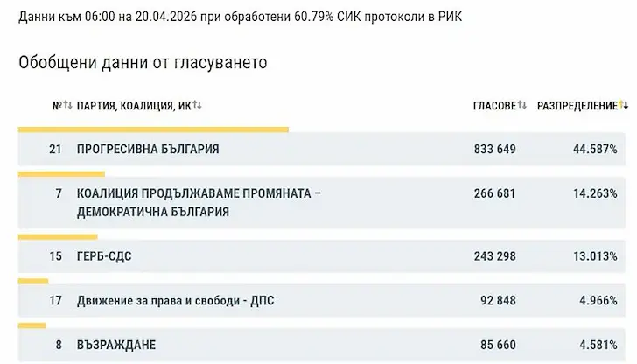Click vote count 833 649

pos(494,150)
